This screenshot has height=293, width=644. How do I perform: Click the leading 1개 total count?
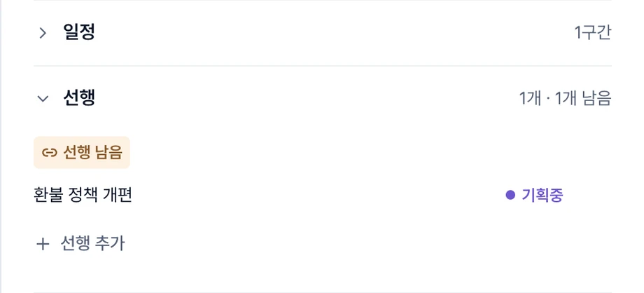(530, 98)
